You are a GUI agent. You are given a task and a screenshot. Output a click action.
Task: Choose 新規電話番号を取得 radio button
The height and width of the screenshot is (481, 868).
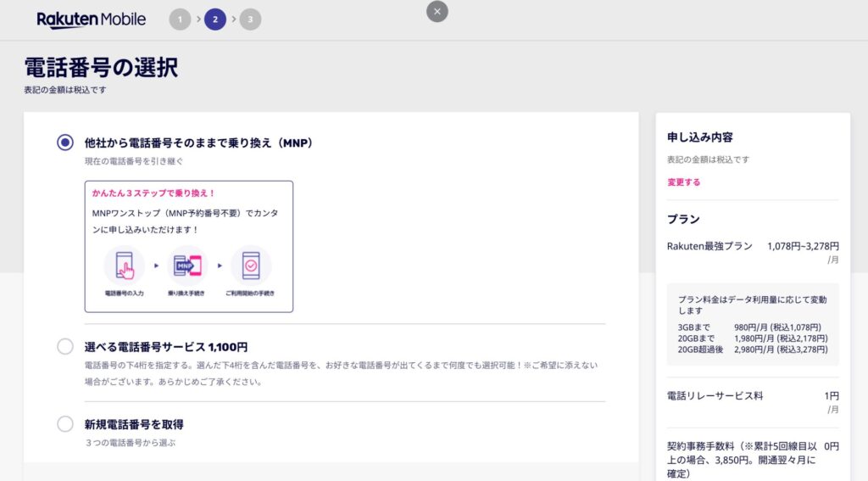(x=65, y=424)
